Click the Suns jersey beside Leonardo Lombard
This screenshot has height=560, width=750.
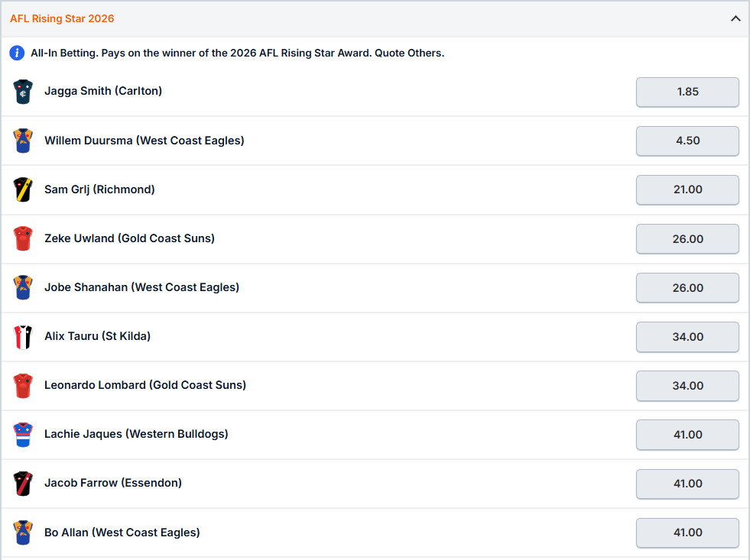23,385
